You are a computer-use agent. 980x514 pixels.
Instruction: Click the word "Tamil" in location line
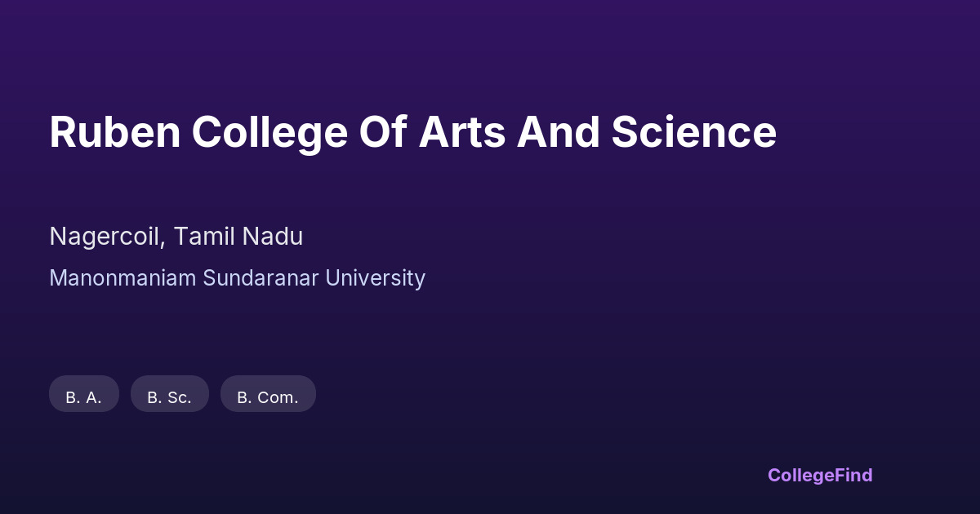pos(207,237)
